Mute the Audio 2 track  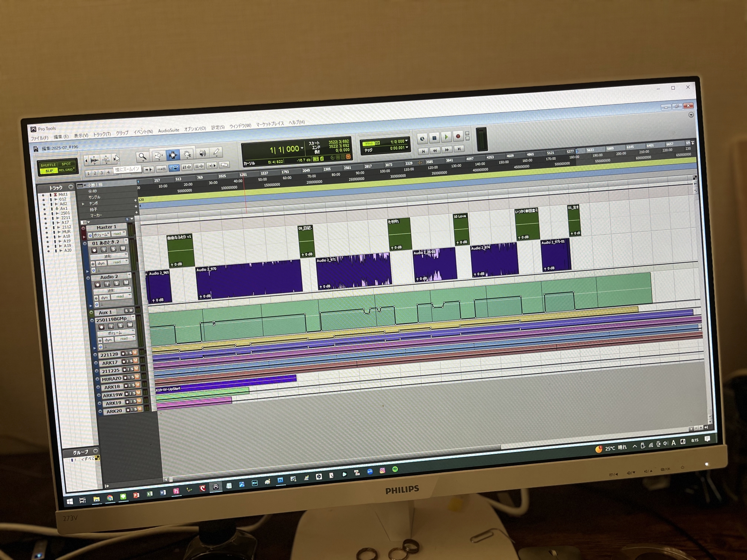pos(126,283)
